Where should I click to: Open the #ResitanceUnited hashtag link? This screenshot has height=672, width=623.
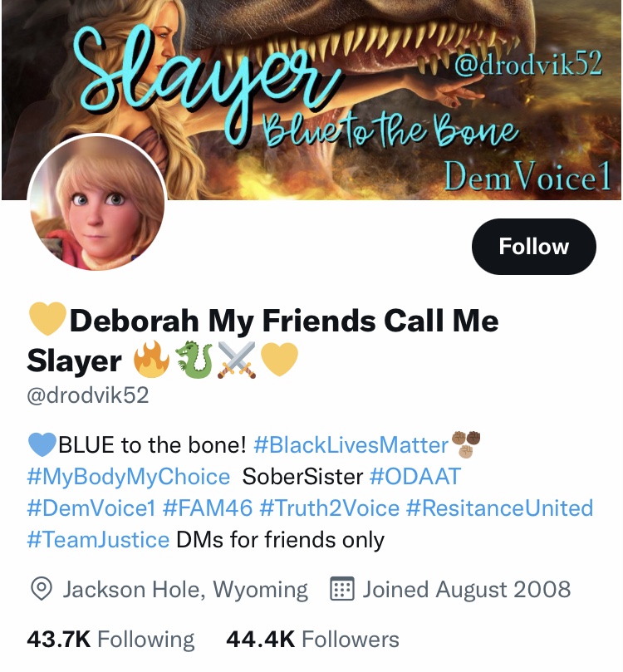[499, 508]
